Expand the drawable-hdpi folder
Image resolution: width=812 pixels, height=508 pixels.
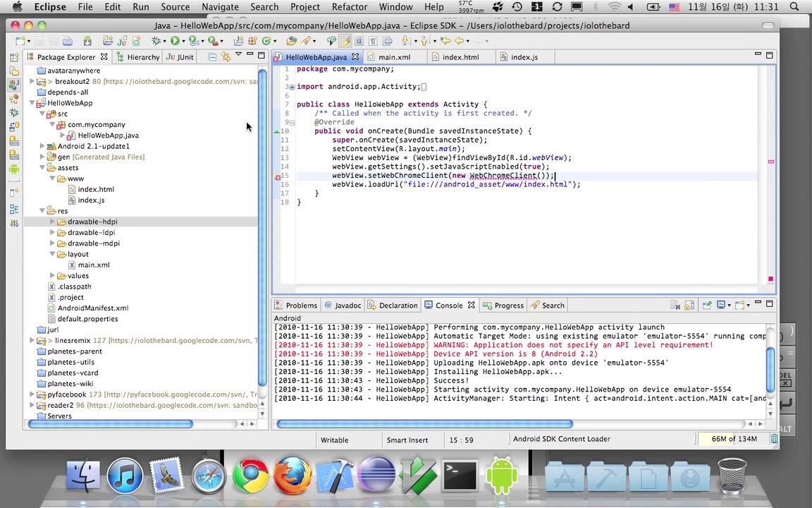[x=52, y=222]
